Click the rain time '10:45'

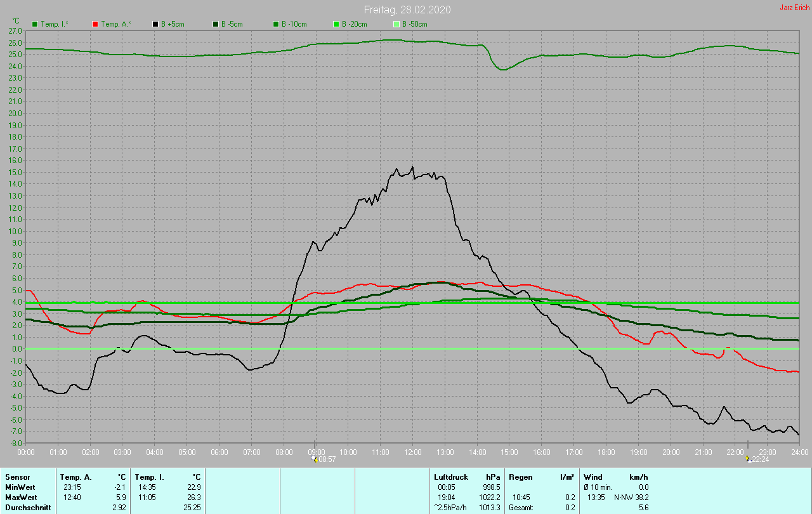522,497
